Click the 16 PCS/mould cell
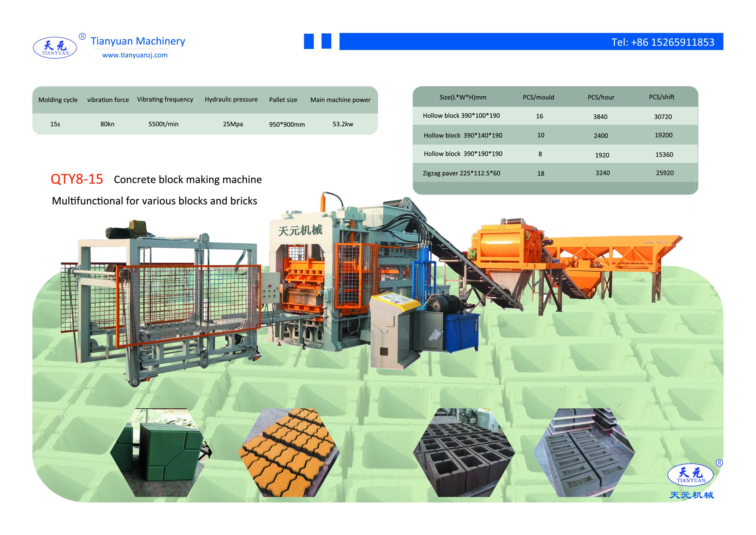 click(539, 116)
